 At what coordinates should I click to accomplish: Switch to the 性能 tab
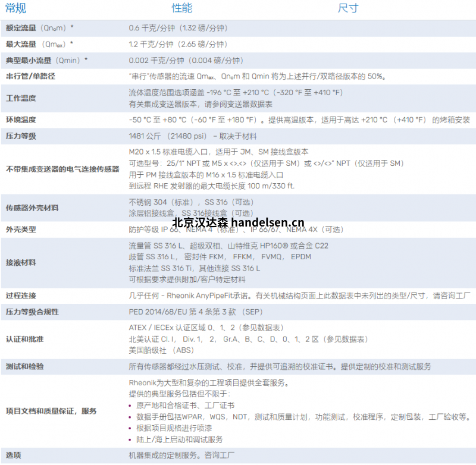tap(182, 8)
